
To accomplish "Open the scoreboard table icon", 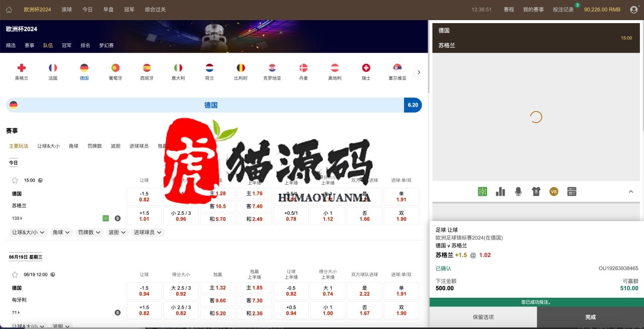I will (572, 192).
